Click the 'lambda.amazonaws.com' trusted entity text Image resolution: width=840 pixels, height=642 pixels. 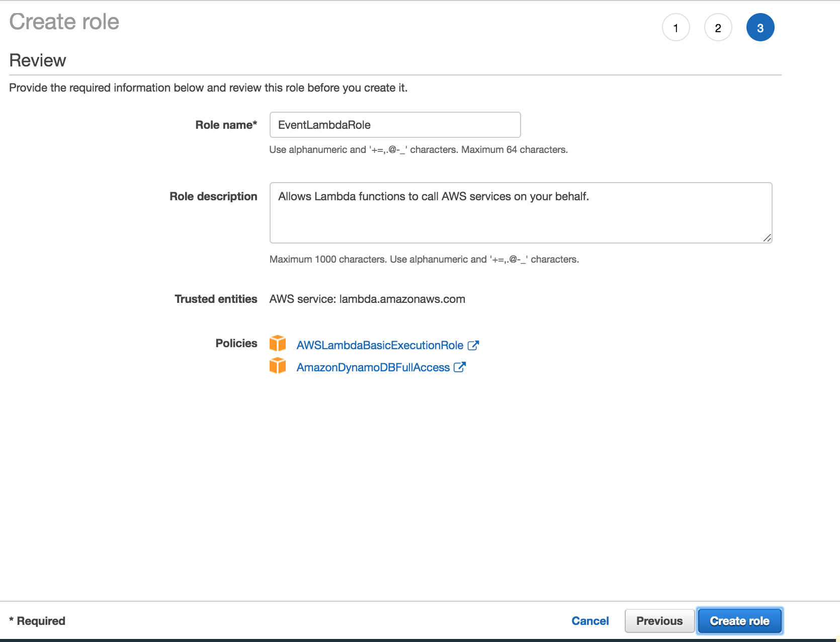402,299
